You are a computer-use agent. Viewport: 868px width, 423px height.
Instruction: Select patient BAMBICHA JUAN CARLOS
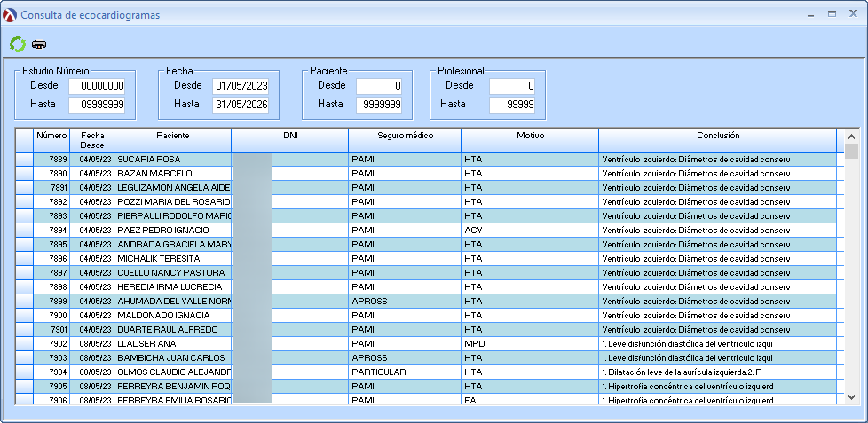171,357
